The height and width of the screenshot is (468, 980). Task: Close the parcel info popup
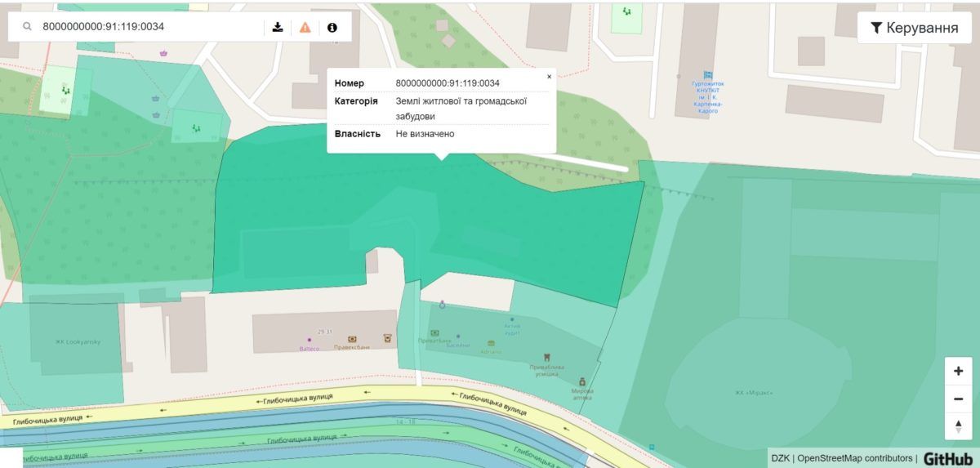point(549,77)
